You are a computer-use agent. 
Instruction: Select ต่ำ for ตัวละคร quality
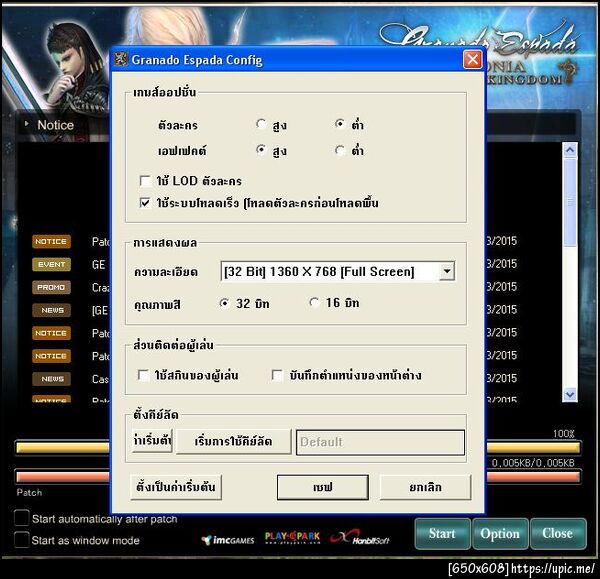(340, 124)
